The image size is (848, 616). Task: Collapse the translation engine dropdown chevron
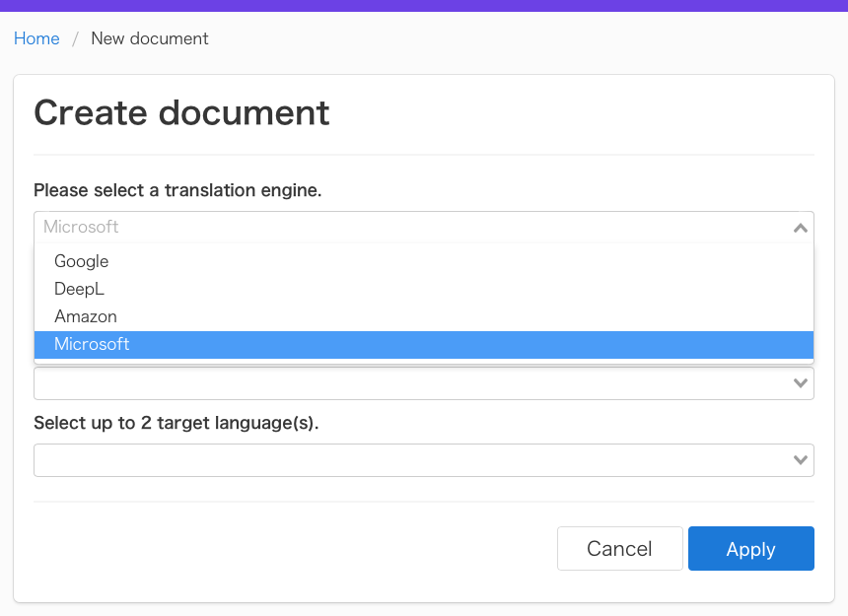pos(801,228)
